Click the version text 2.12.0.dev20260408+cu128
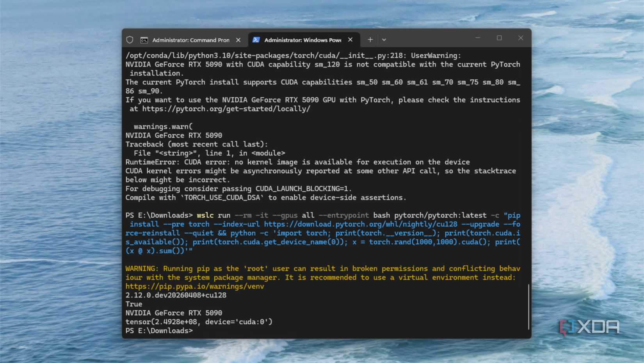This screenshot has height=363, width=644. click(176, 295)
